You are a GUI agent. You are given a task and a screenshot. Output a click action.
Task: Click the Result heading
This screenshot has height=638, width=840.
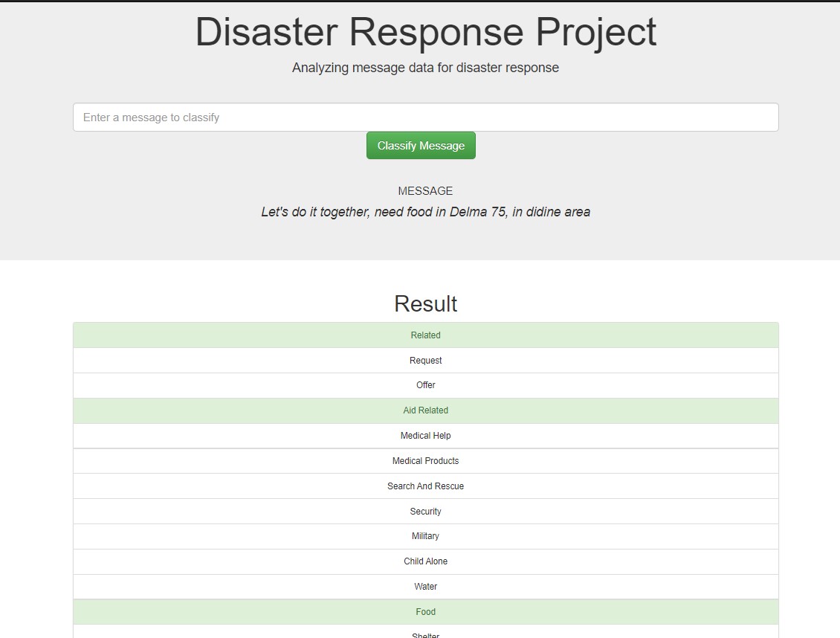click(x=425, y=303)
